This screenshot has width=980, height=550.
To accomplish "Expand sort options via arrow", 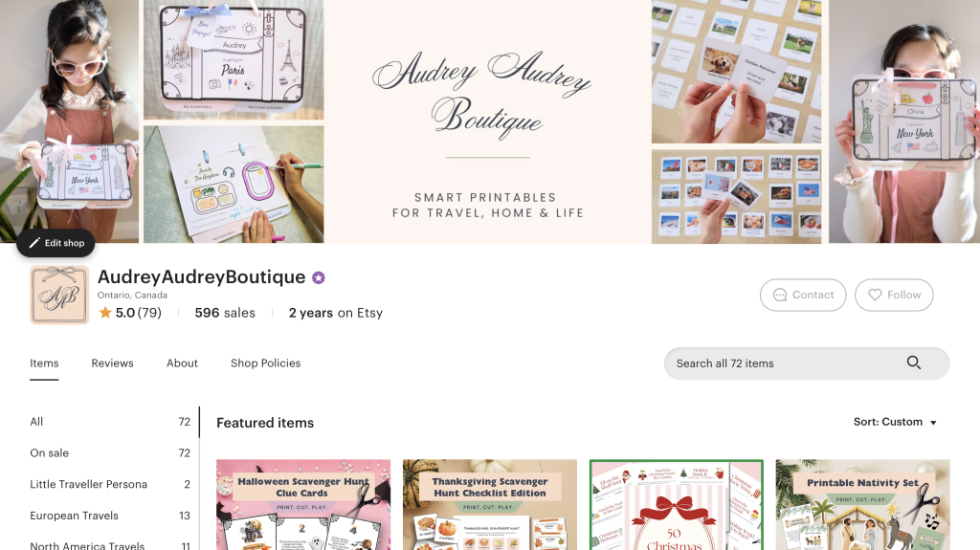I will [x=933, y=423].
